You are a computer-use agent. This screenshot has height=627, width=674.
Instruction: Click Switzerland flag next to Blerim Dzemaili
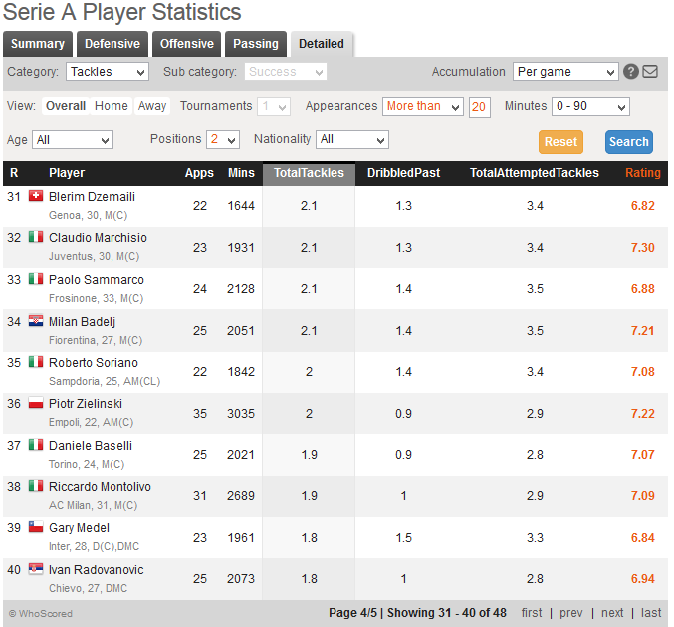pos(36,196)
